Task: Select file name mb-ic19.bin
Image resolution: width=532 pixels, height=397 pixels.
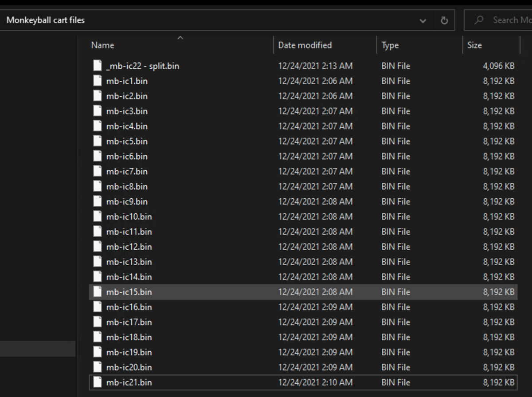Action: click(x=129, y=353)
